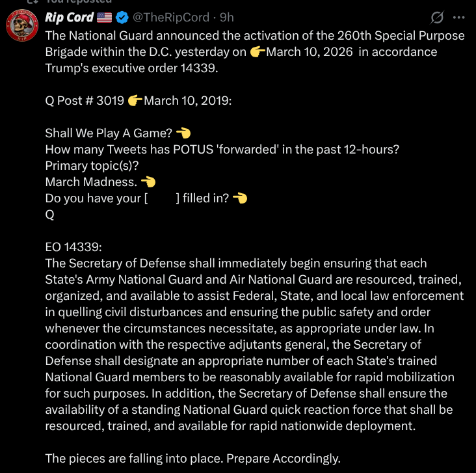Open the Rip Cord display name link

point(69,18)
